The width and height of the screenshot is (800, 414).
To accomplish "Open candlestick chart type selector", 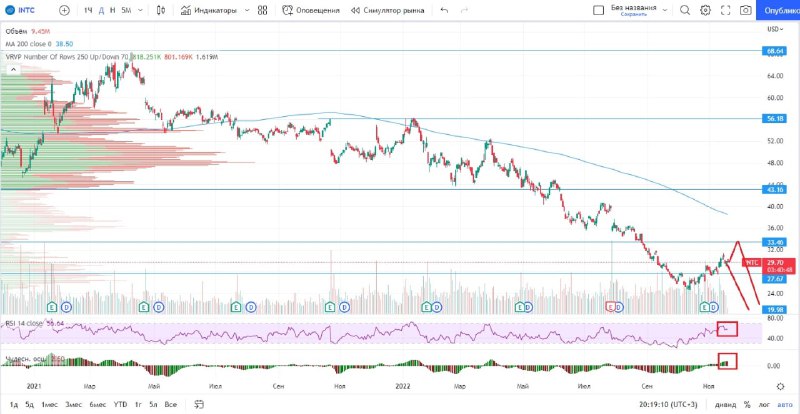I will [161, 10].
